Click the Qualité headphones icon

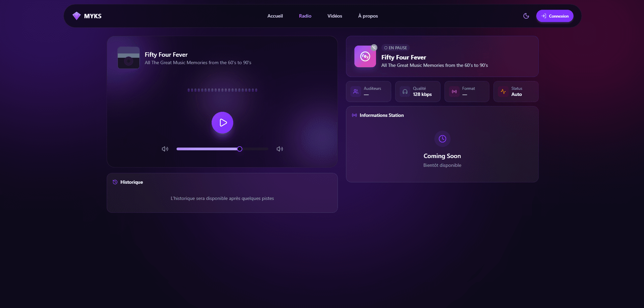(405, 92)
